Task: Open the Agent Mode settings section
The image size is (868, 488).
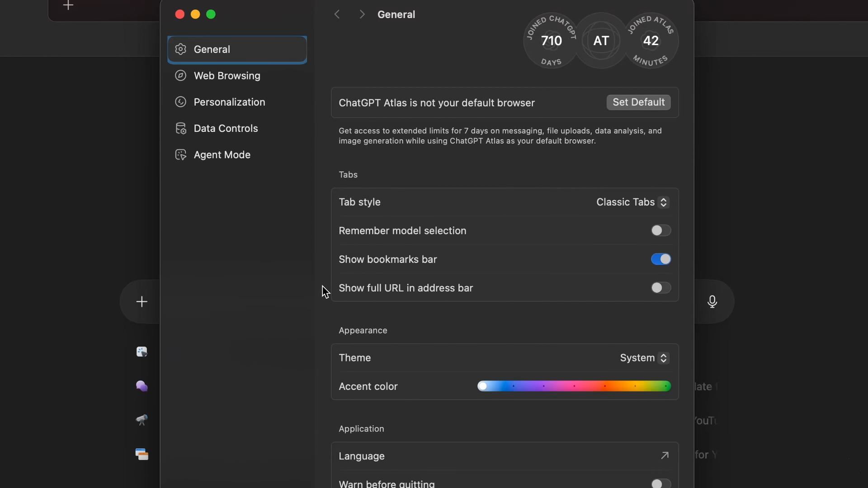Action: click(222, 155)
